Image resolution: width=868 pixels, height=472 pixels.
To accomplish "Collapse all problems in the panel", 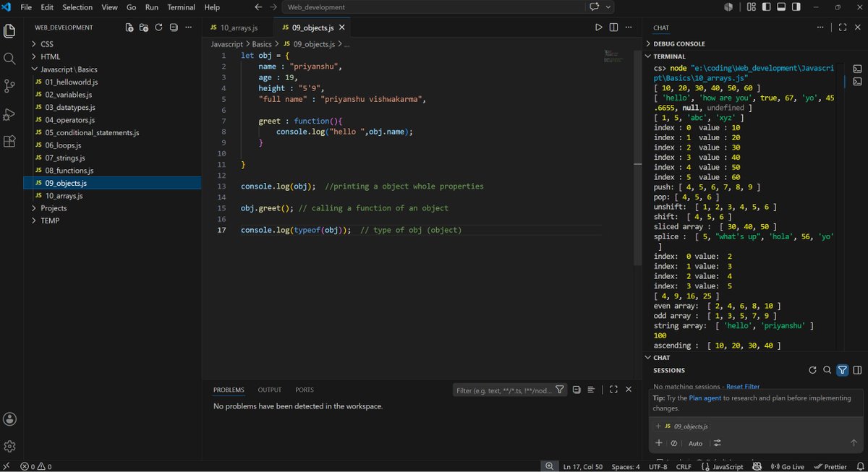I will (576, 390).
